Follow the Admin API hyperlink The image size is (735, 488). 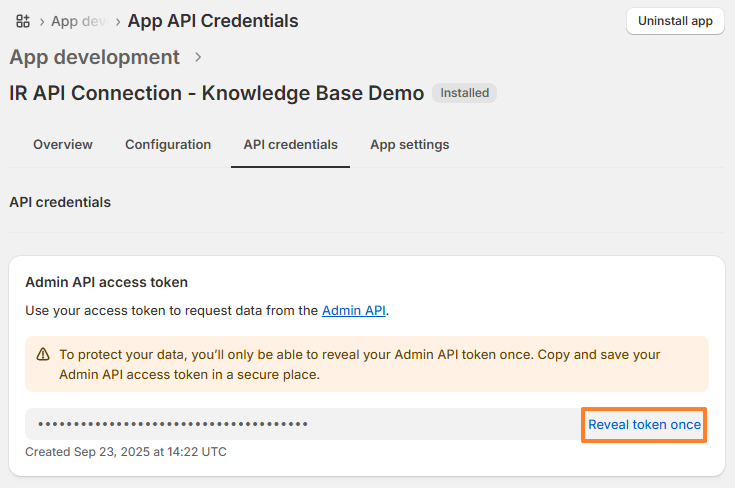click(354, 311)
